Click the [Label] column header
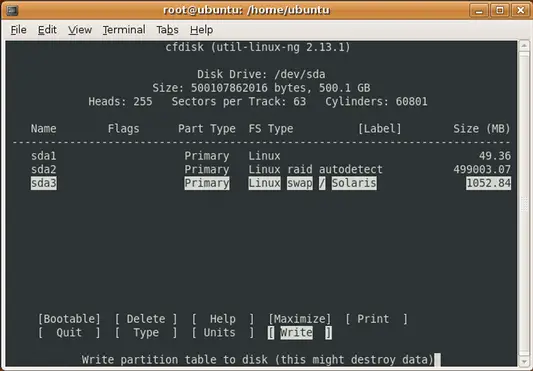This screenshot has width=533, height=371. click(379, 129)
